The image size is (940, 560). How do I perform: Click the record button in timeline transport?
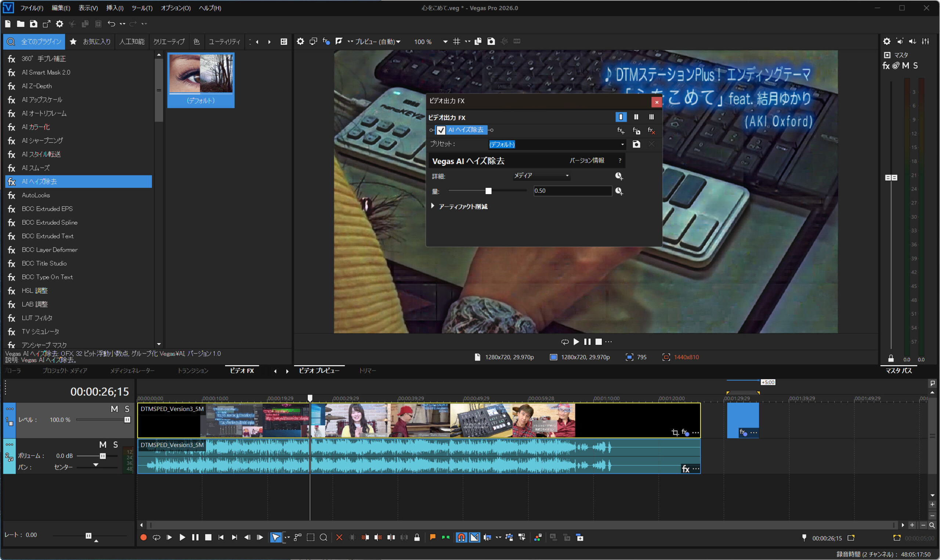click(144, 537)
